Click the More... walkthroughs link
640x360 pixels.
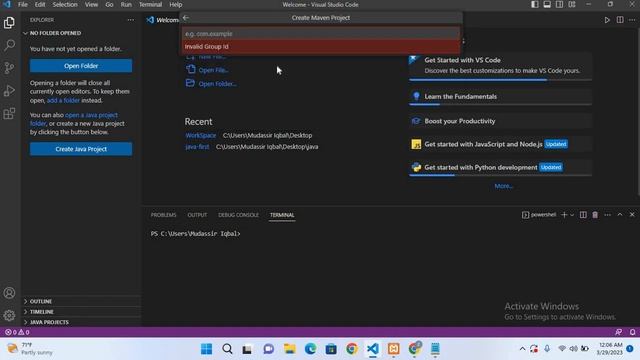(x=503, y=186)
